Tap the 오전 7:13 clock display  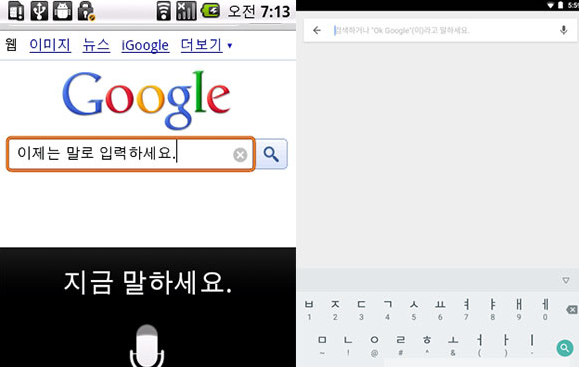[259, 11]
